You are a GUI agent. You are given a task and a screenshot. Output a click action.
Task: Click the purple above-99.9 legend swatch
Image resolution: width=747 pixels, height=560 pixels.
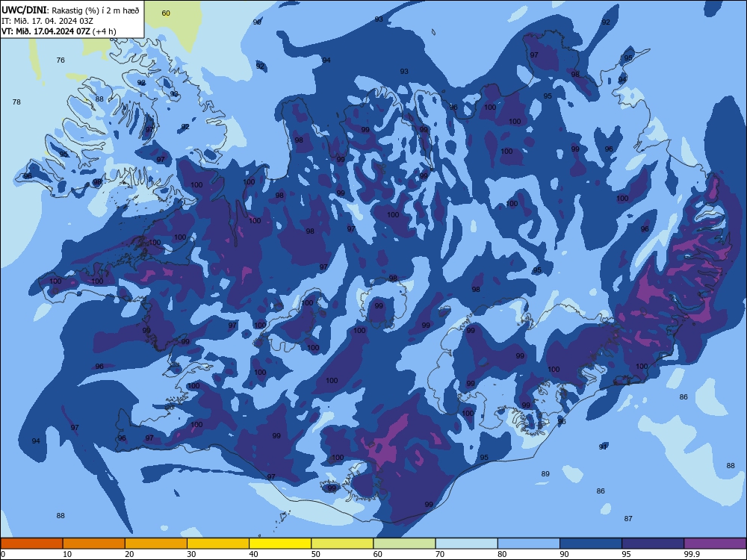(x=715, y=544)
